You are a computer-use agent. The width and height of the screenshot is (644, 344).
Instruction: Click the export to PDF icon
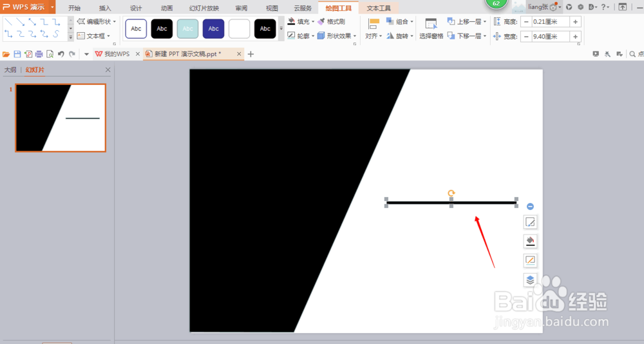28,54
